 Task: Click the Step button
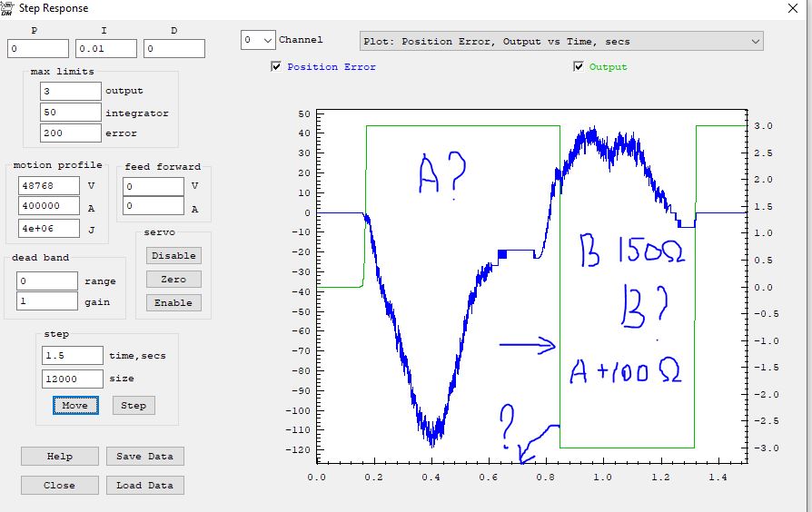coord(134,405)
